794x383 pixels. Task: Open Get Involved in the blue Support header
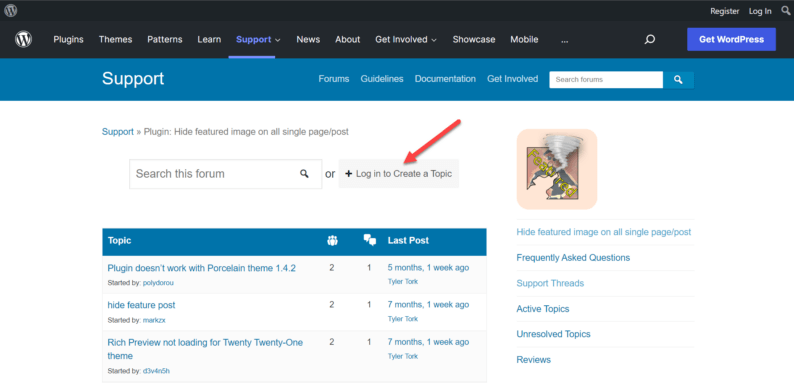(x=512, y=79)
